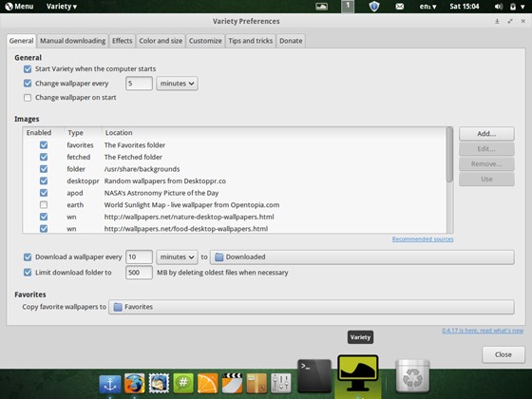Disable the favorites source checkbox
This screenshot has width=532, height=399.
tap(44, 145)
